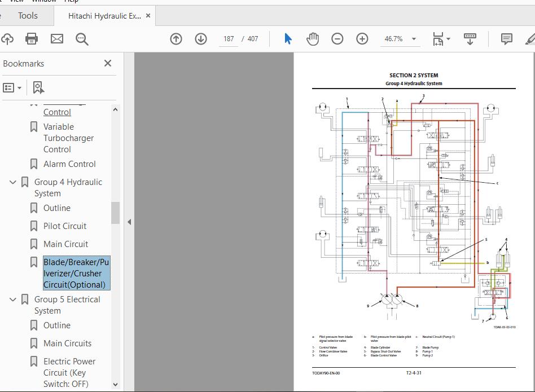Open the Find text magnifier tool
The image size is (535, 392).
(x=82, y=39)
